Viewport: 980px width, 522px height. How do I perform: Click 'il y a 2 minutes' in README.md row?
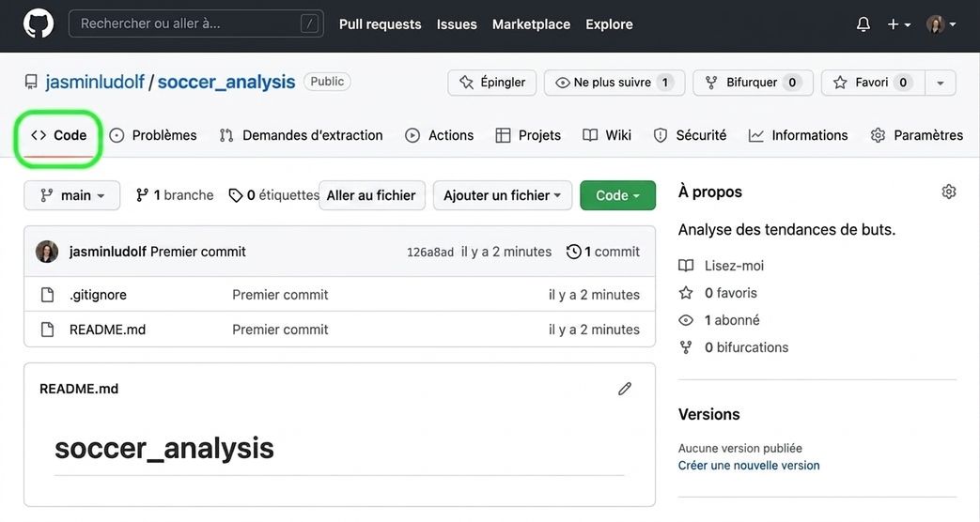click(x=595, y=330)
